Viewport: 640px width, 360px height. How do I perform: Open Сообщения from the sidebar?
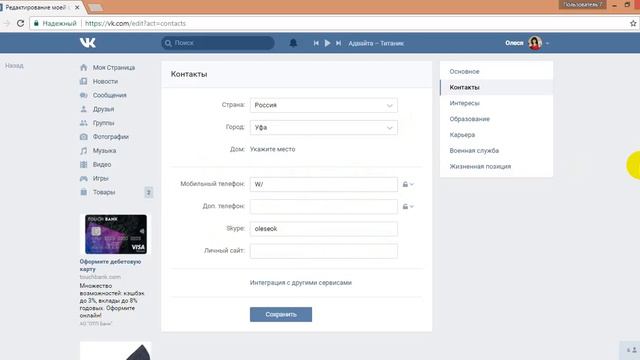click(109, 96)
